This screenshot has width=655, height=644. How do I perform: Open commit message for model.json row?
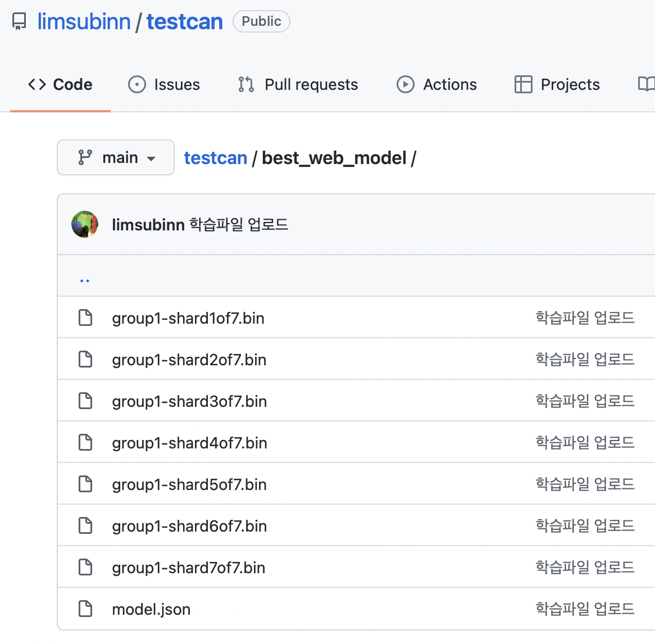tap(585, 609)
